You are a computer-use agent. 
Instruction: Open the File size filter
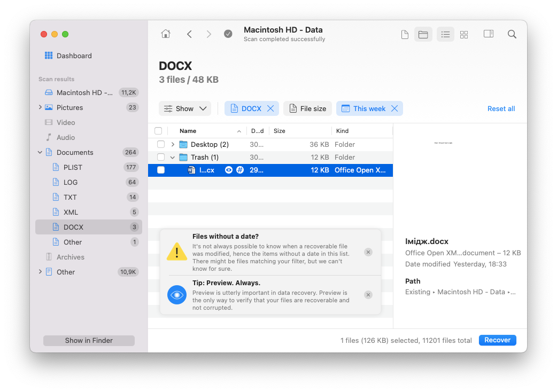tap(307, 108)
